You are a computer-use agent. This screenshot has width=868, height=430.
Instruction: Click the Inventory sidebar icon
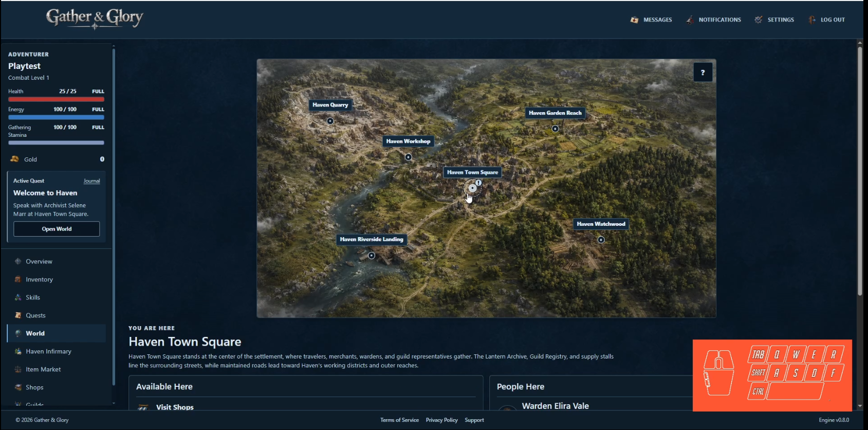(x=18, y=279)
